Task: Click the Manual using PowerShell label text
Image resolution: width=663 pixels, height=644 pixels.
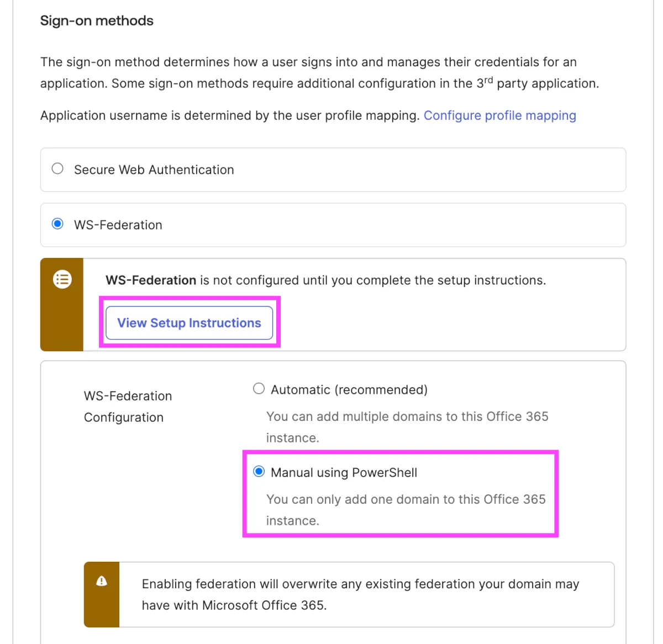Action: (344, 473)
